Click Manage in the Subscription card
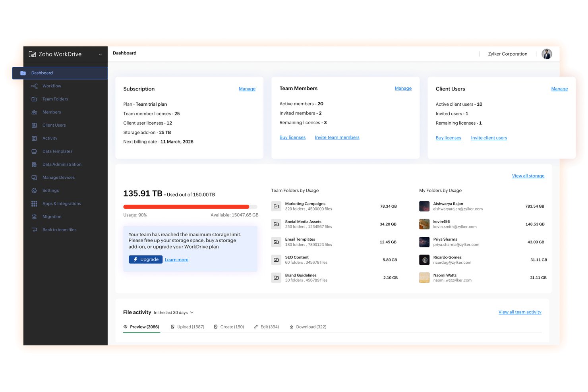 point(247,89)
